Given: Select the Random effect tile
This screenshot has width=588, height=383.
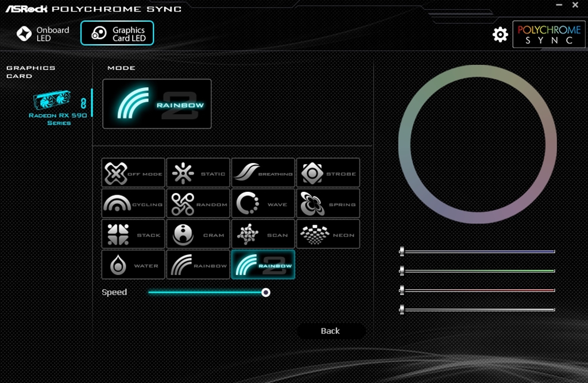Looking at the screenshot, I should click(198, 204).
